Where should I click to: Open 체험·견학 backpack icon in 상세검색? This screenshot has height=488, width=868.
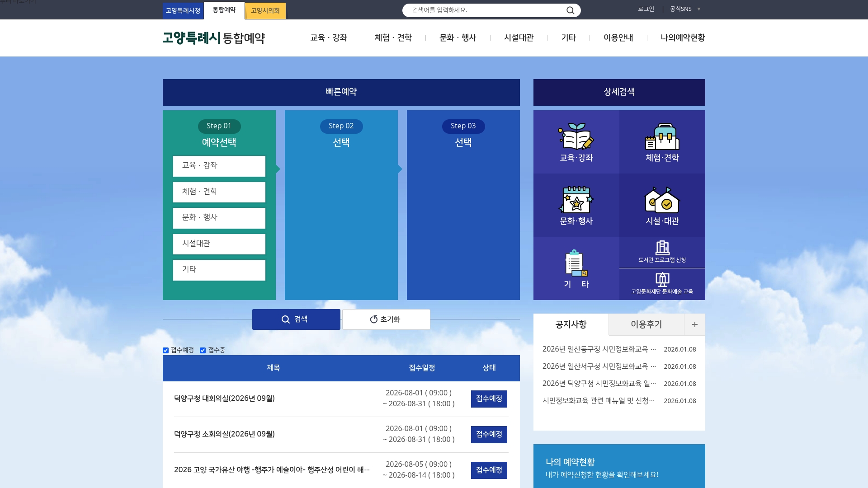[x=662, y=136]
